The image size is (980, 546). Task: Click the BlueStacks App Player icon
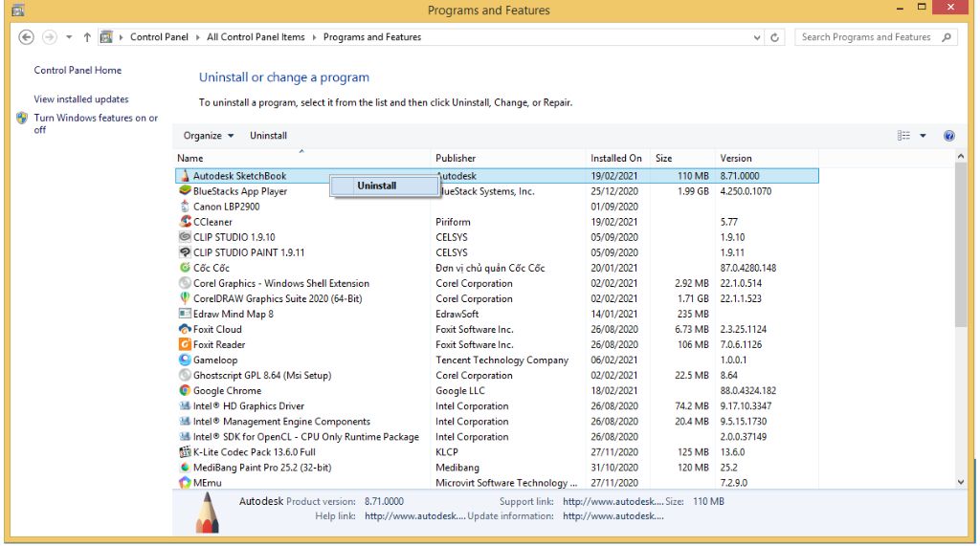point(185,191)
